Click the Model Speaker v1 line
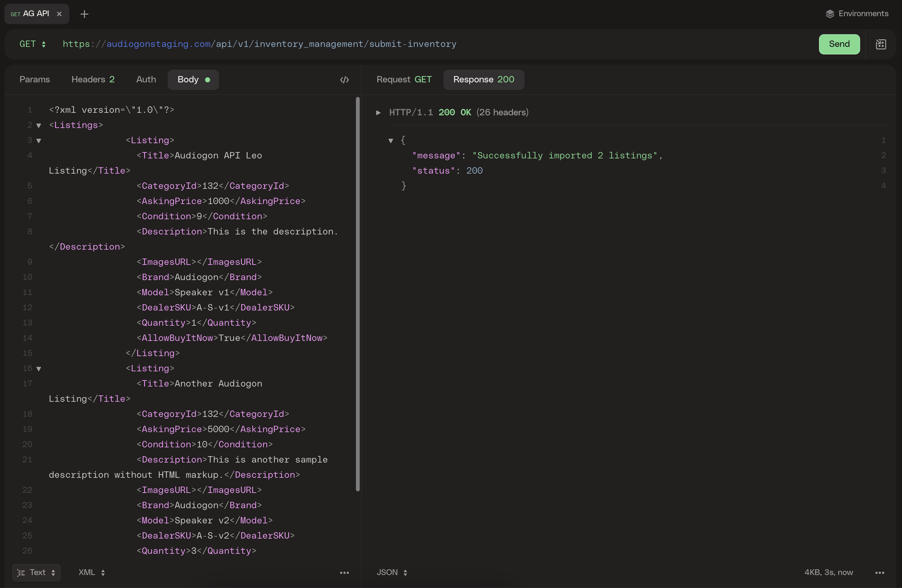This screenshot has height=588, width=902. 204,292
